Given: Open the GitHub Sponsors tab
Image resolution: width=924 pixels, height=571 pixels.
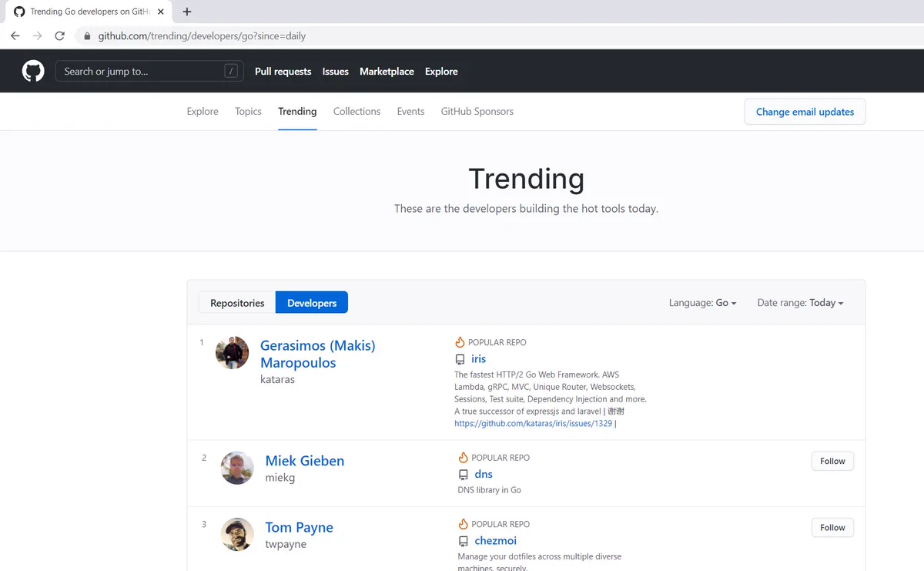Looking at the screenshot, I should point(477,112).
